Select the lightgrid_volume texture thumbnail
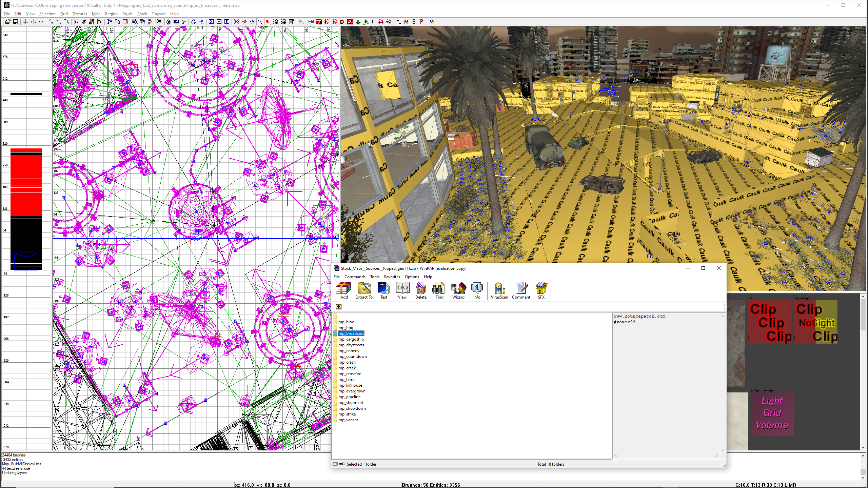Viewport: 868px width, 488px height. click(x=772, y=414)
